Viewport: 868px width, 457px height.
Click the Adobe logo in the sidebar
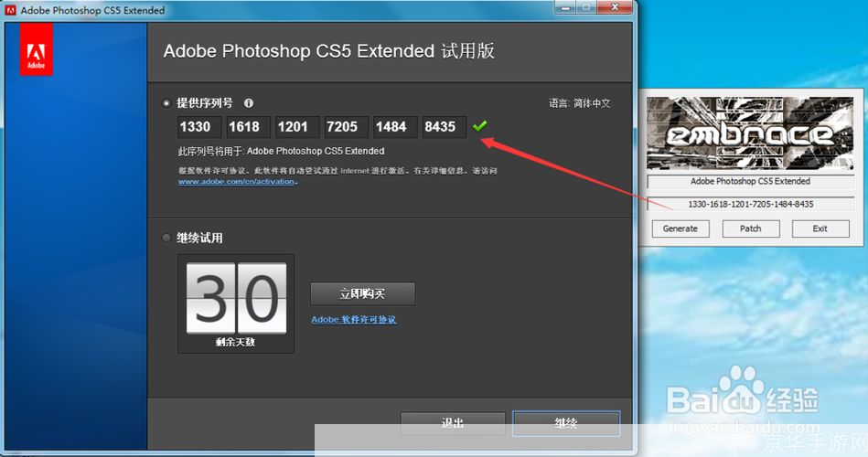37,49
